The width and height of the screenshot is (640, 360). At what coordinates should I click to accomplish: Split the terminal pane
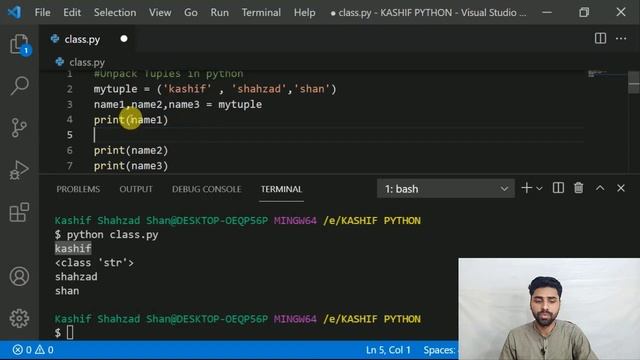[558, 188]
